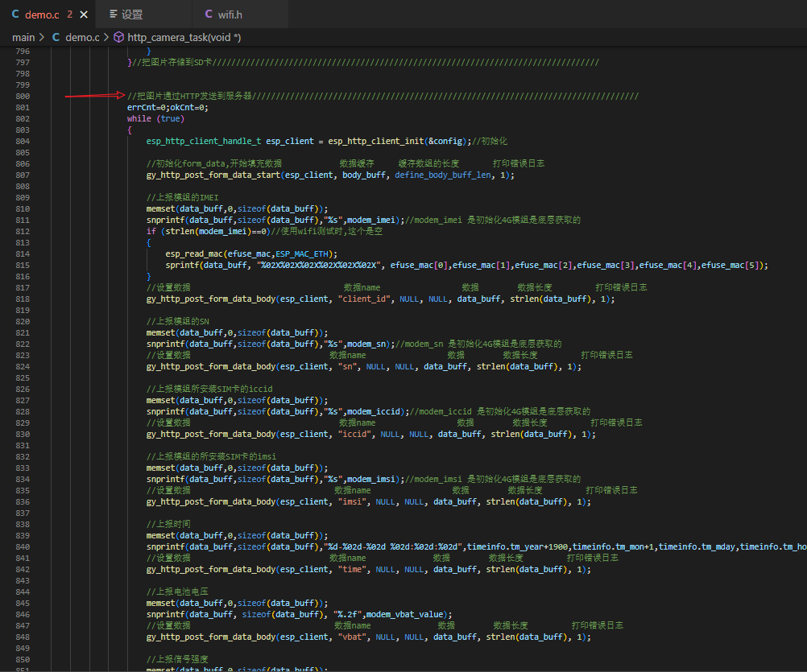
Task: Click ESP_MAC_ETH constant
Action: pos(301,254)
